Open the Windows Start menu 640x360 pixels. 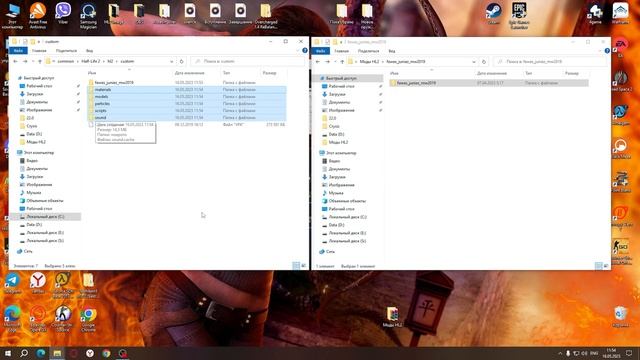pyautogui.click(x=8, y=353)
